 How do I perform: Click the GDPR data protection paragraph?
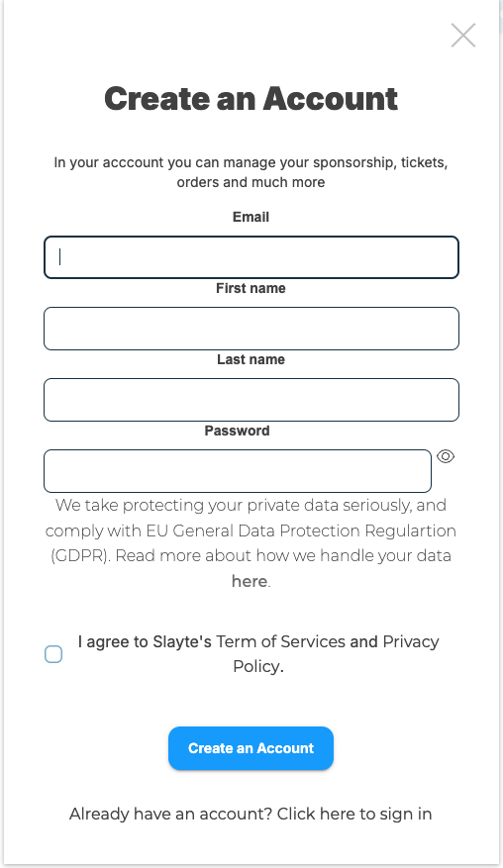pos(251,543)
